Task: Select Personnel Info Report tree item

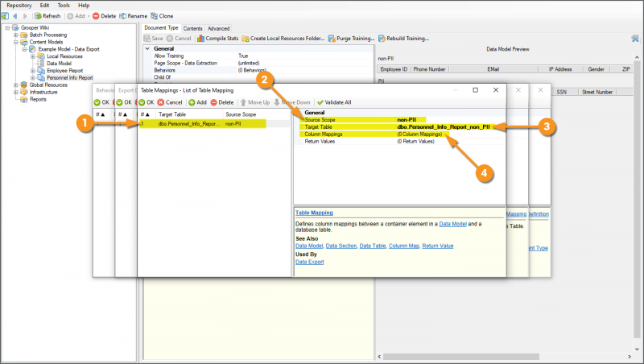Action: (69, 77)
